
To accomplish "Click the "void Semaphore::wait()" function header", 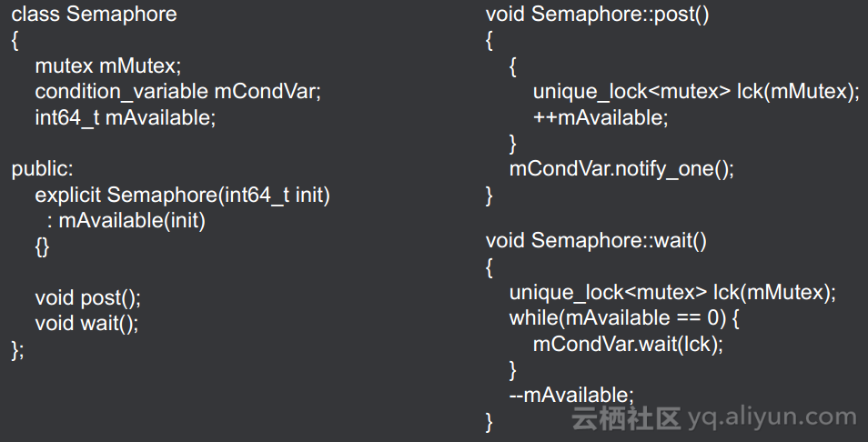I will (596, 241).
